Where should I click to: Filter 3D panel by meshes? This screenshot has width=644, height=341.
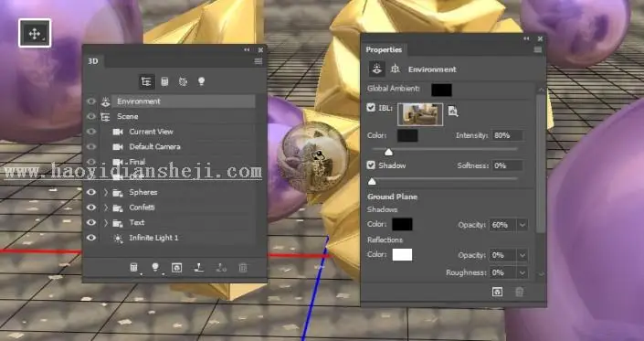[x=164, y=81]
